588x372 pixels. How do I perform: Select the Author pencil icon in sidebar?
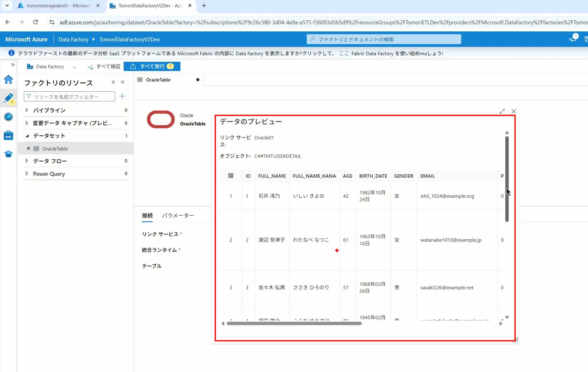[8, 98]
